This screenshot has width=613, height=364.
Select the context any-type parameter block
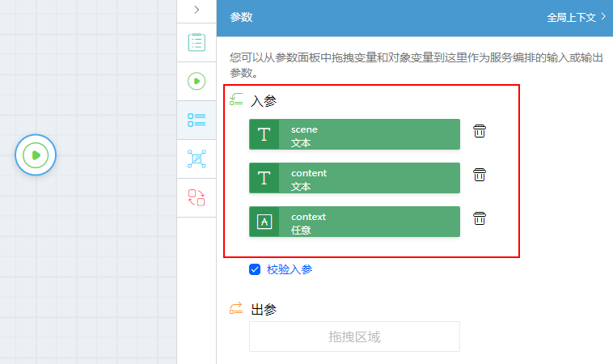click(354, 222)
